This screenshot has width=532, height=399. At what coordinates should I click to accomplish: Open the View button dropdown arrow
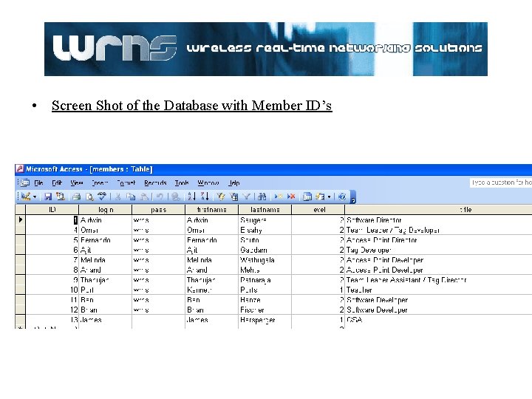coord(35,197)
